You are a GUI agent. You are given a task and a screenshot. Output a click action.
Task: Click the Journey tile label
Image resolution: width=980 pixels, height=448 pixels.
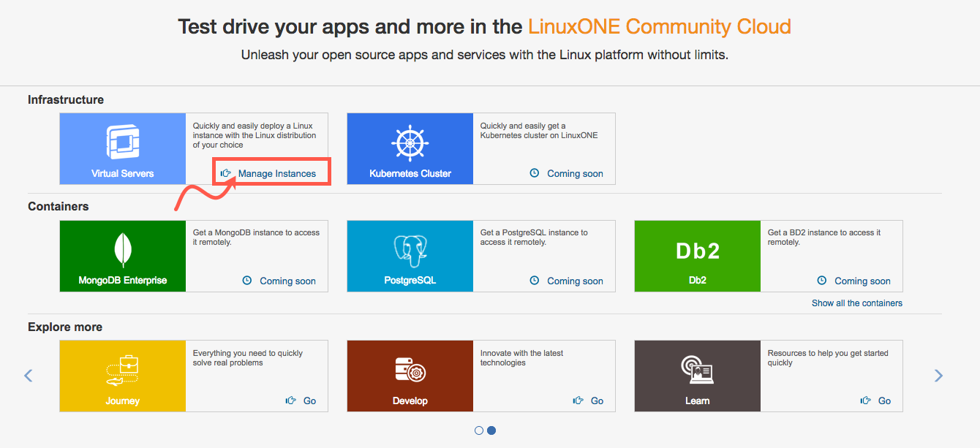click(123, 400)
